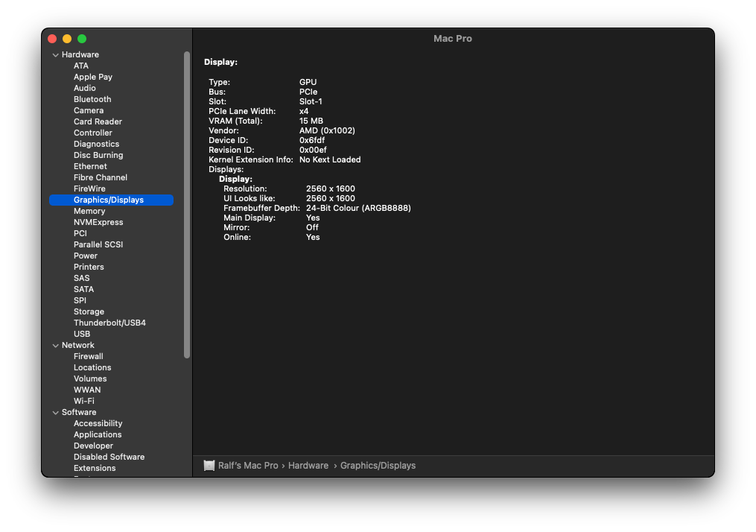Click the Mac Pro window title
This screenshot has width=756, height=532.
click(452, 39)
